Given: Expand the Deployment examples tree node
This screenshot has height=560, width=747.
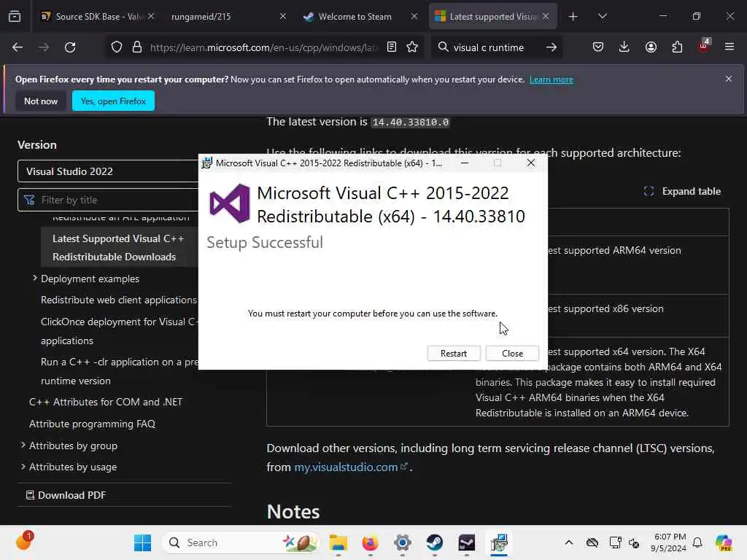Looking at the screenshot, I should point(35,278).
